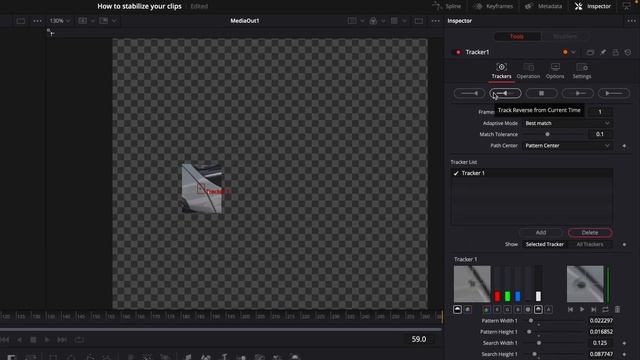Select the Selected Tracker show option
This screenshot has height=360, width=640.
(544, 244)
